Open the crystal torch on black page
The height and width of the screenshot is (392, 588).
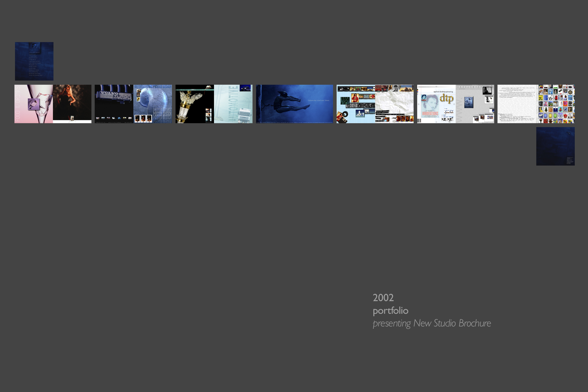(x=195, y=104)
